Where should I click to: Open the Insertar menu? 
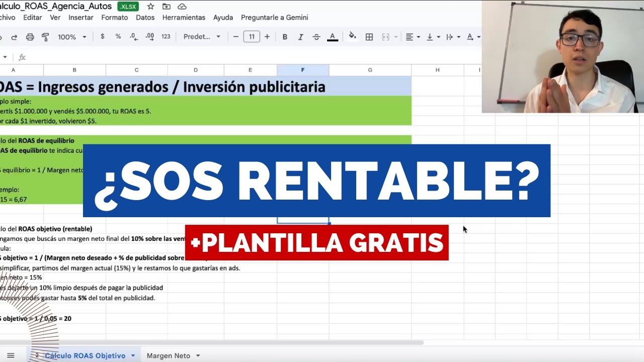point(81,17)
